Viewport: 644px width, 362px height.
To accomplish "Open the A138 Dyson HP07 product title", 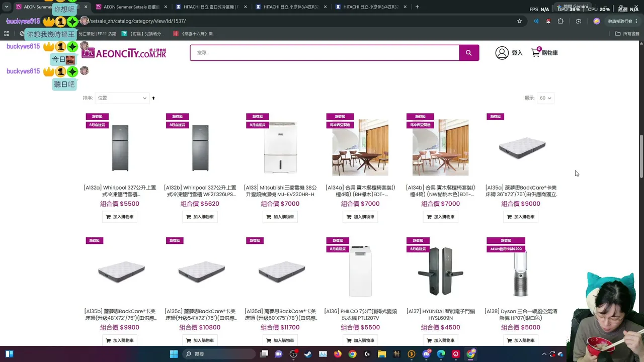I will (x=521, y=315).
